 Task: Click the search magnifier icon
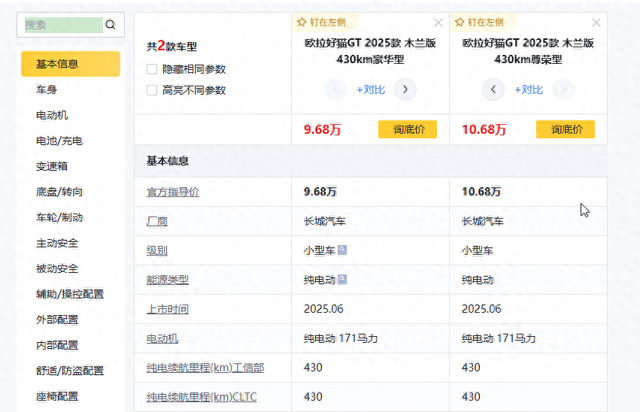coord(110,25)
